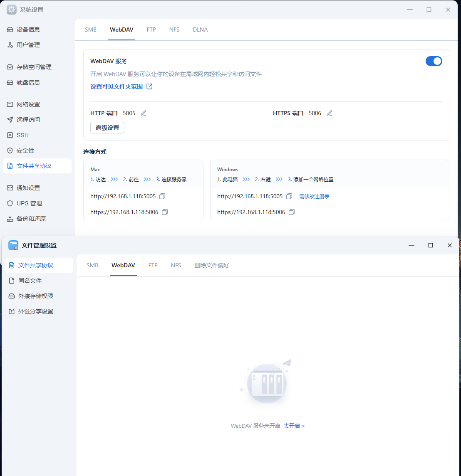Open 备份和还原 page
The width and height of the screenshot is (461, 476).
point(37,219)
